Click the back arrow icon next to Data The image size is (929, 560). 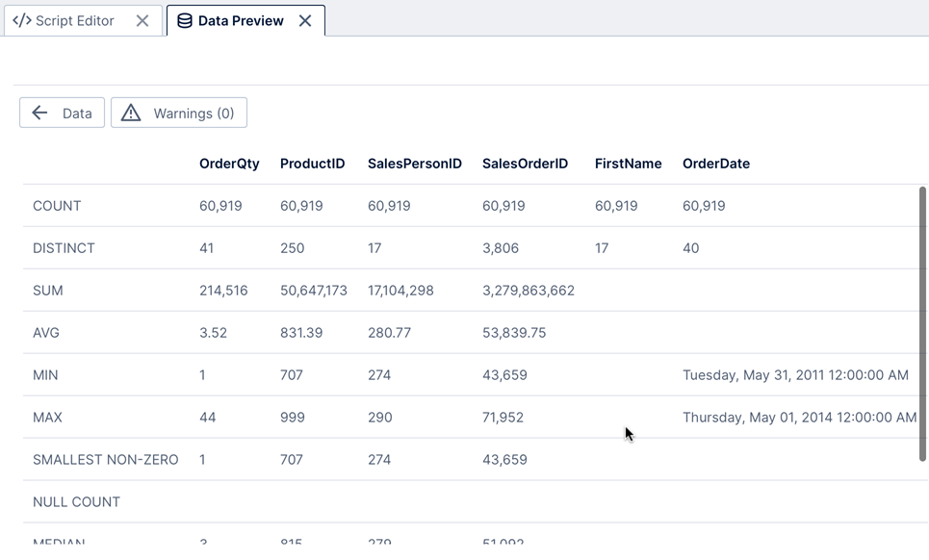39,112
